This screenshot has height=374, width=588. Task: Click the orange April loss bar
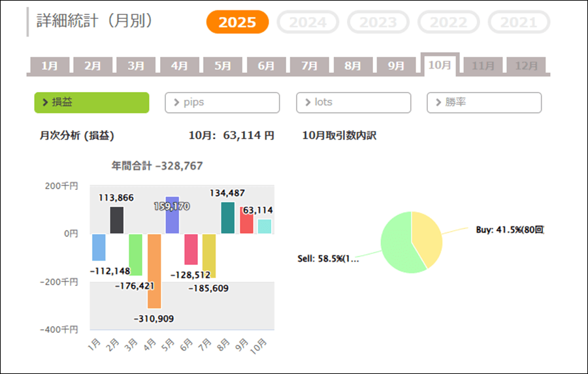click(x=154, y=271)
